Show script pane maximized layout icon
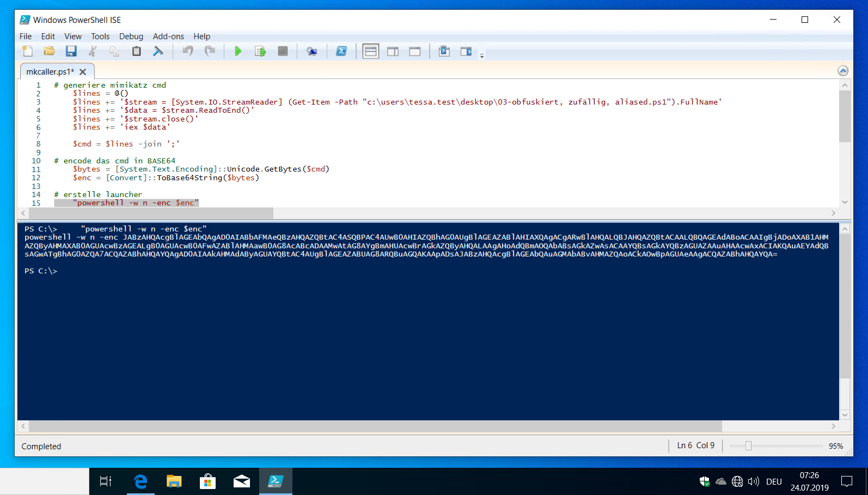 coord(415,51)
